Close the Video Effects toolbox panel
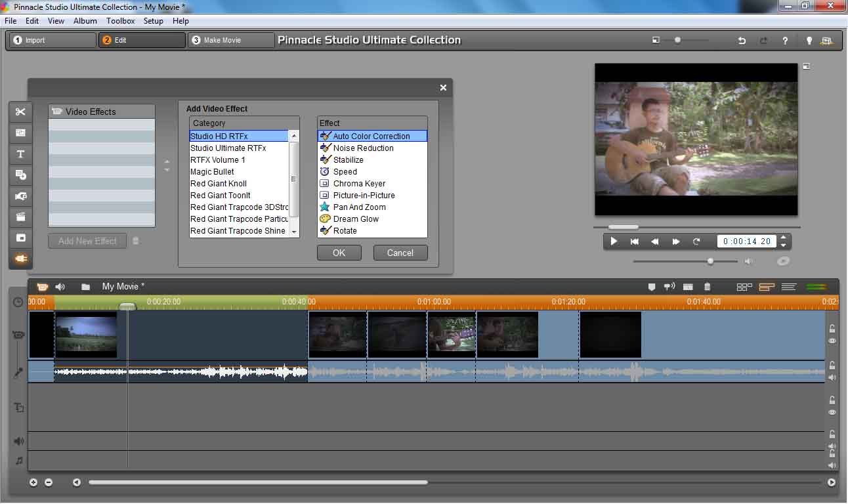Screen dimensions: 848x504 (443, 87)
